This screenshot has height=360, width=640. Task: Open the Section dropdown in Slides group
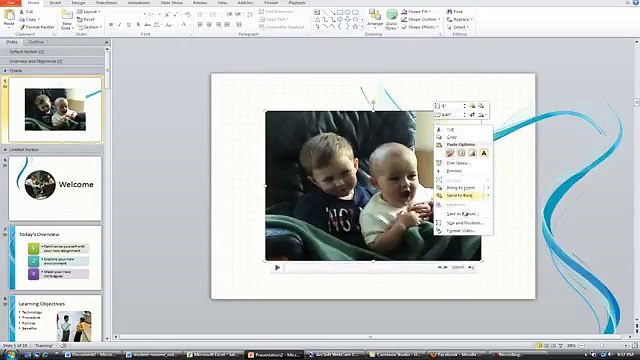(x=89, y=27)
